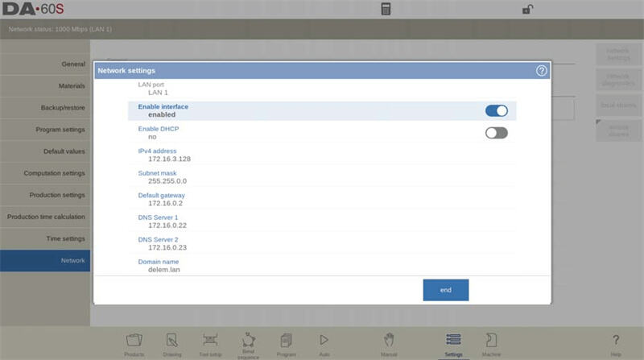Start Auto mode play icon
This screenshot has height=360, width=644.
(324, 344)
